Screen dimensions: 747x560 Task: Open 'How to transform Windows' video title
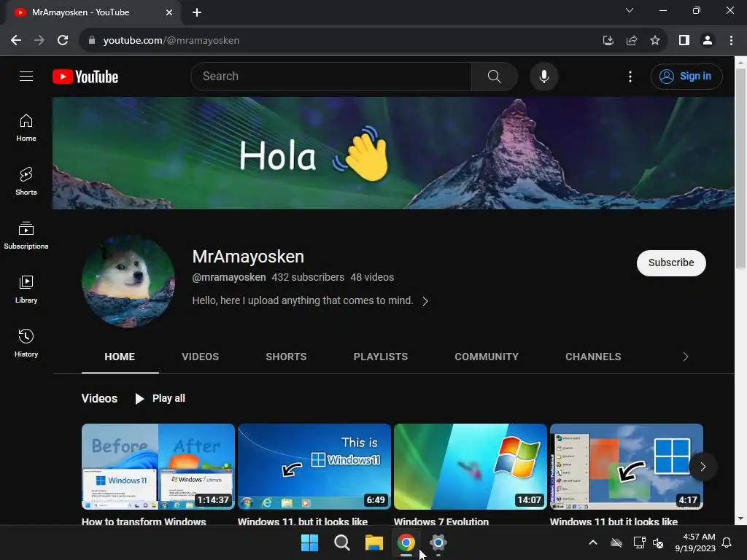coord(144,521)
